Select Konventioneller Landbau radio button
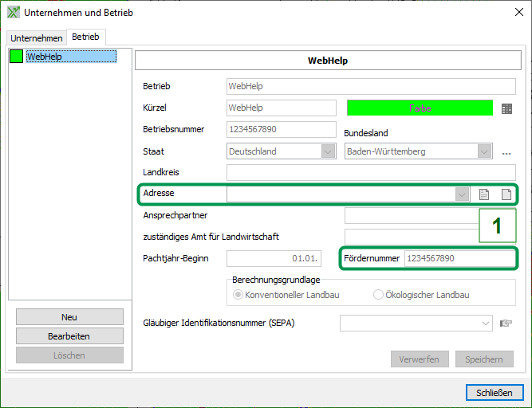The image size is (532, 408). [x=238, y=295]
